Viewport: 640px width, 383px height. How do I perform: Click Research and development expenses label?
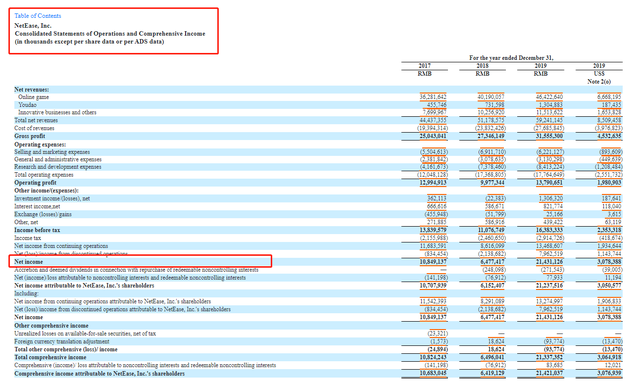[x=58, y=167]
